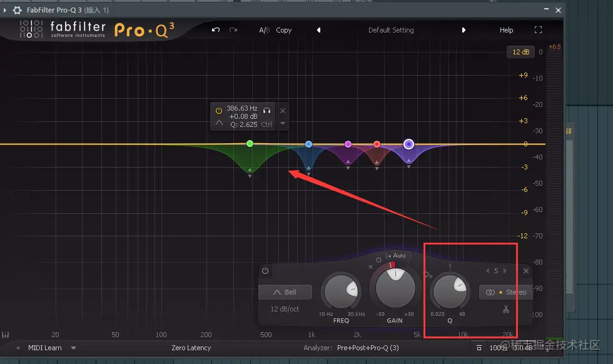Screen dimensions: 613x364
Task: Select the purple highlighted EQ band node
Action: [408, 144]
